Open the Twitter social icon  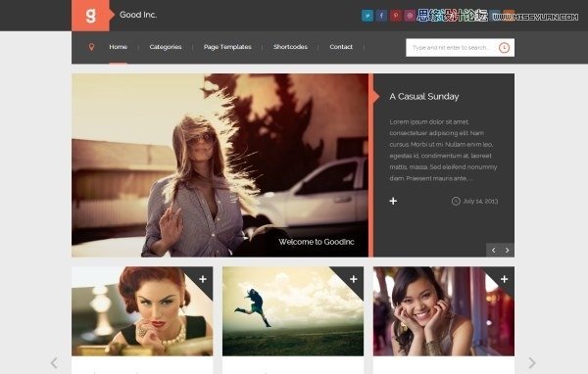pos(367,16)
